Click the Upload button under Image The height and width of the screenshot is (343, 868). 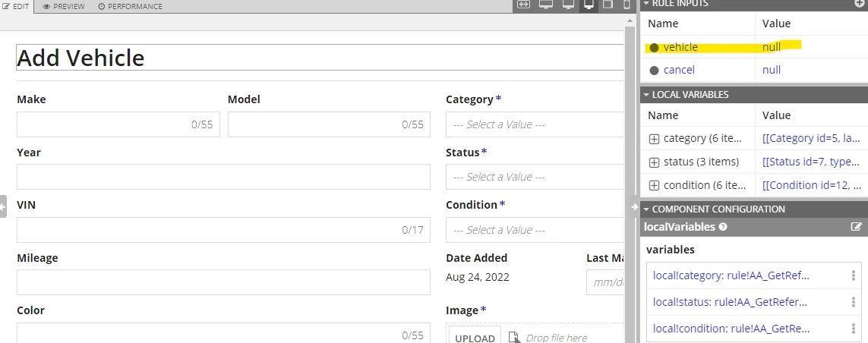[x=475, y=337]
